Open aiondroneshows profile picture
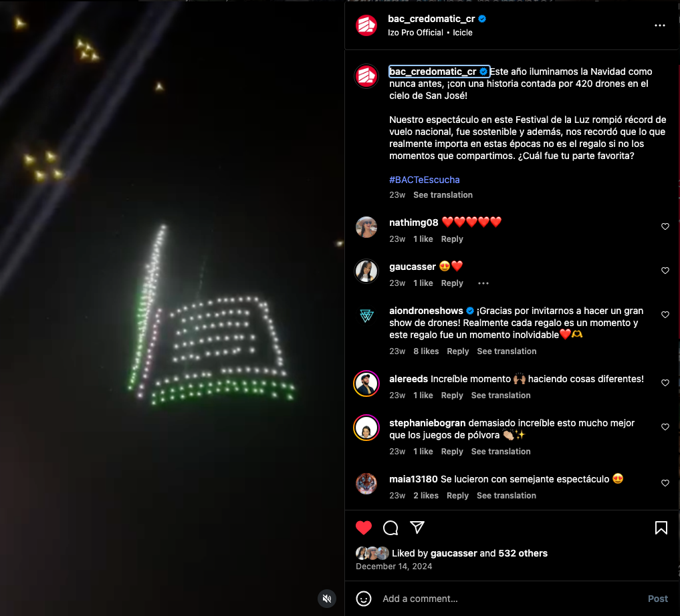This screenshot has height=616, width=680. [366, 315]
